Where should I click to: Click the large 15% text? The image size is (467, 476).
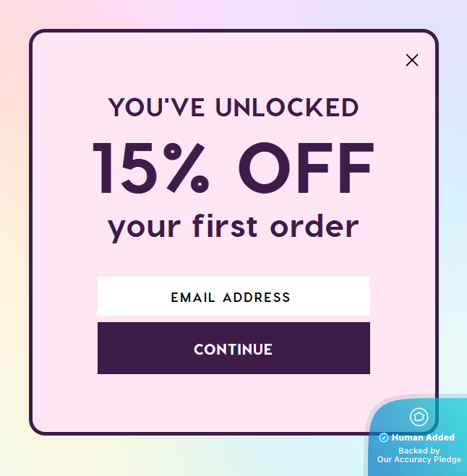click(150, 168)
